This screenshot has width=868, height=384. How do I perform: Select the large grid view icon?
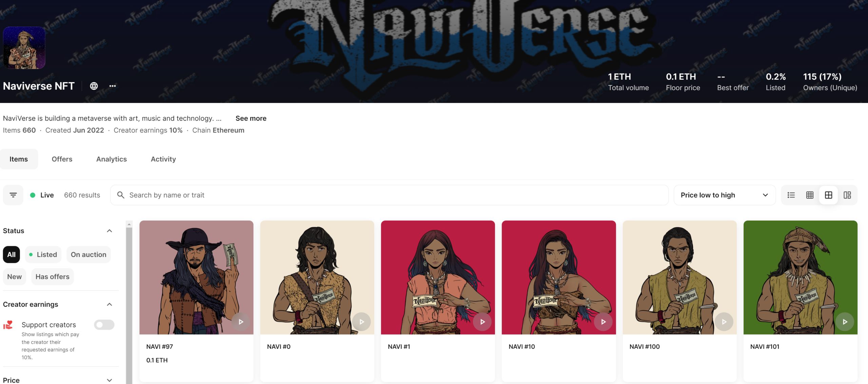[828, 195]
